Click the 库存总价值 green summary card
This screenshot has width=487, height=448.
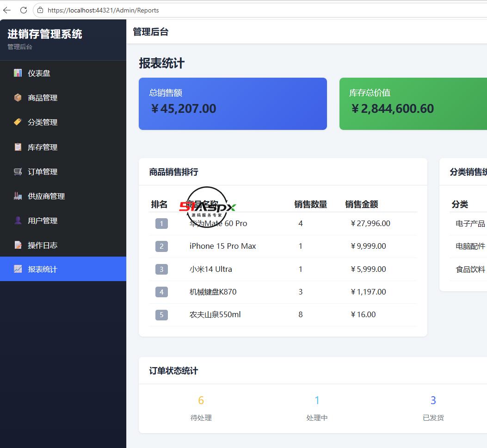click(x=413, y=104)
